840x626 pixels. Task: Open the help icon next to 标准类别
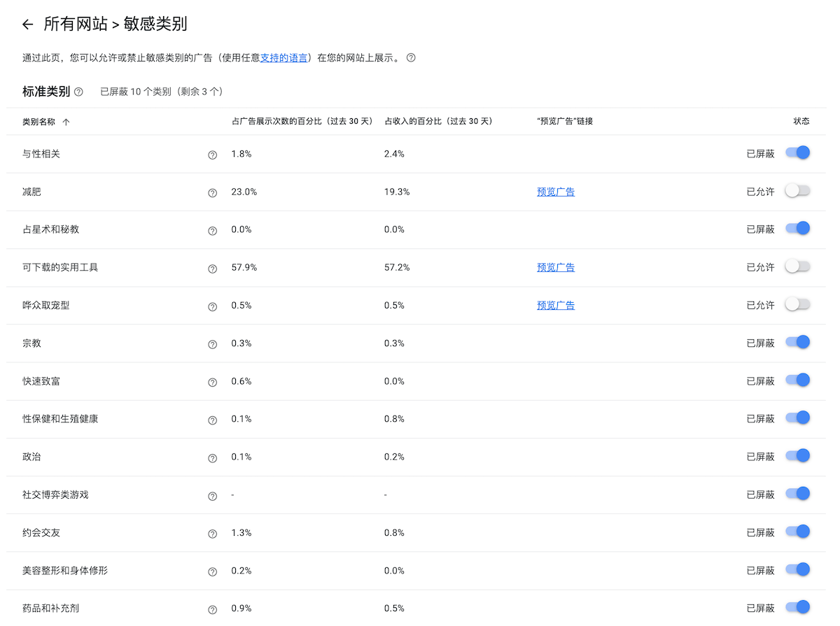(x=78, y=92)
